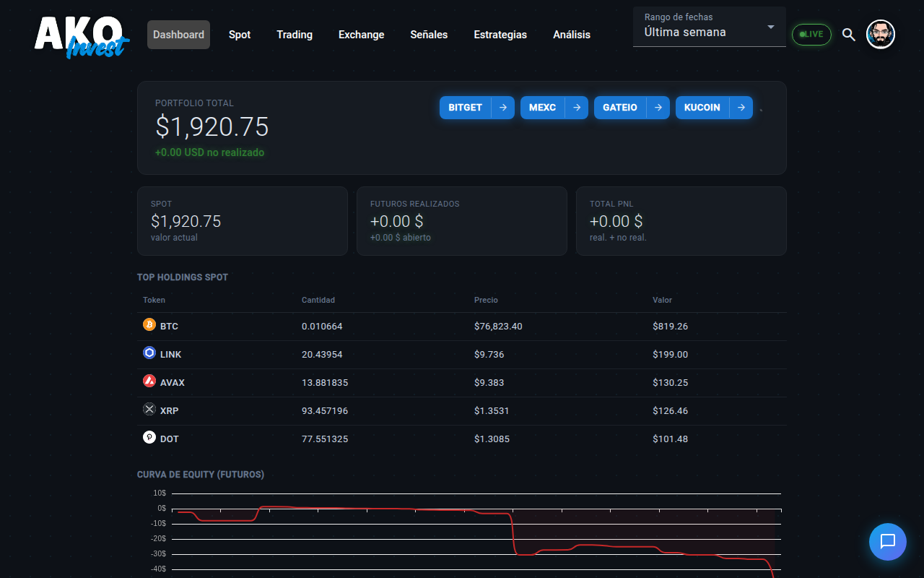Image resolution: width=924 pixels, height=578 pixels.
Task: Open the Análisis tab
Action: [572, 35]
